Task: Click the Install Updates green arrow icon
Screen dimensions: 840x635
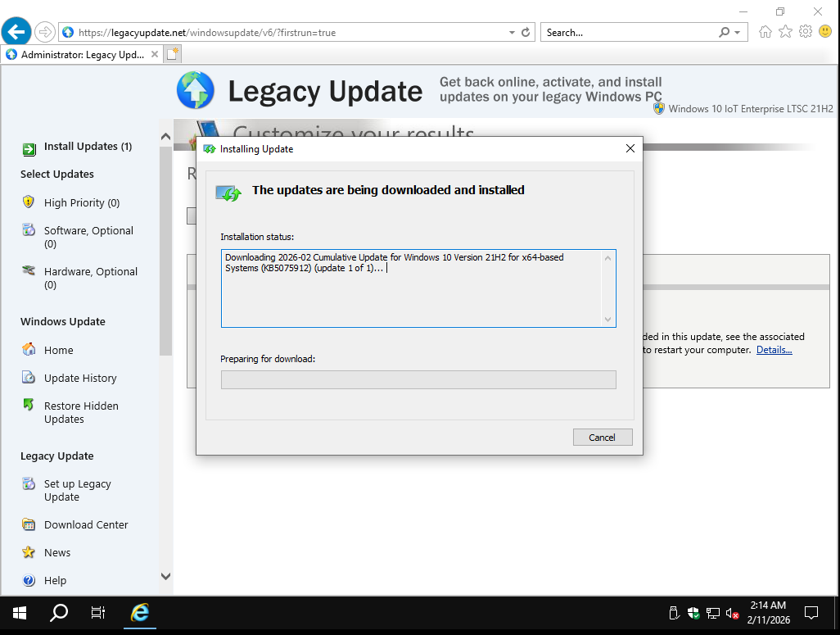Action: point(29,149)
